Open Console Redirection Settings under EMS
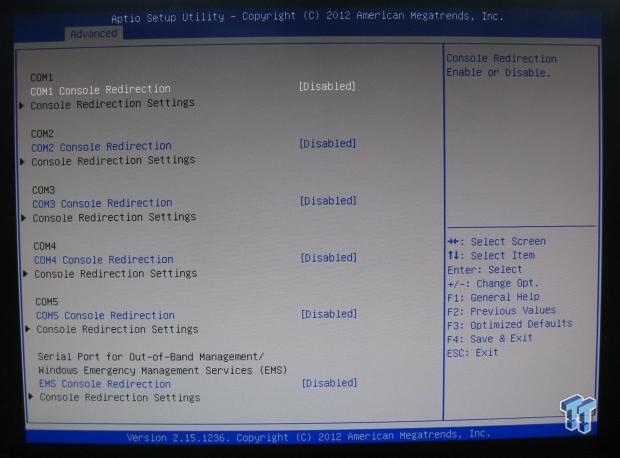The height and width of the screenshot is (458, 620). tap(120, 397)
